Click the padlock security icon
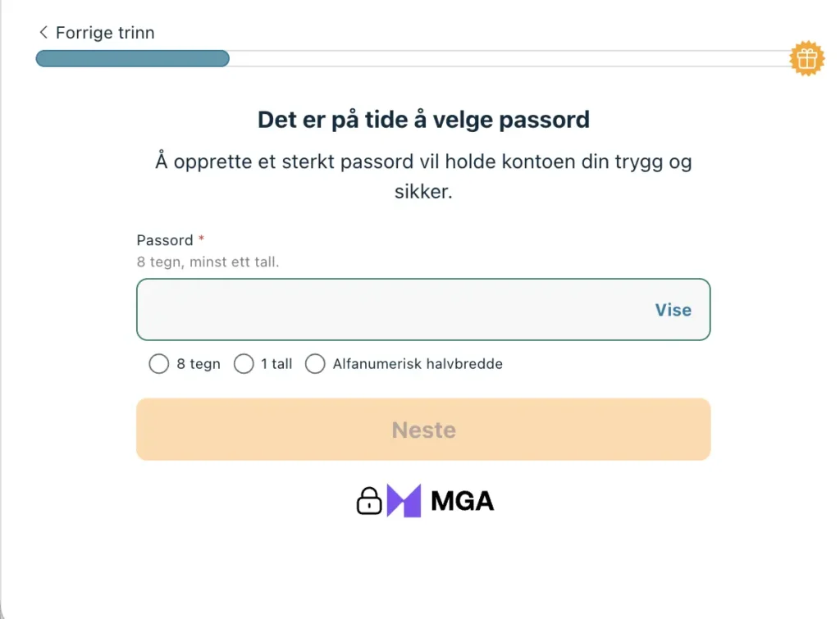The height and width of the screenshot is (619, 840). click(369, 501)
